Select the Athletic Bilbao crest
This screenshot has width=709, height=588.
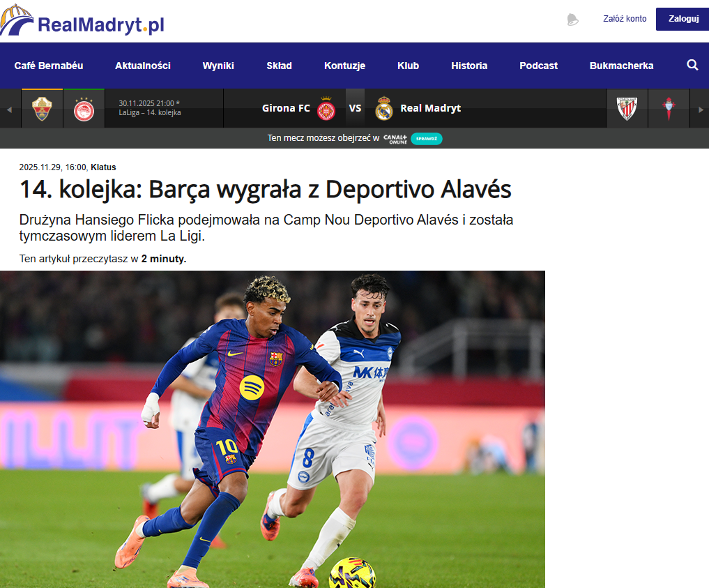click(627, 109)
